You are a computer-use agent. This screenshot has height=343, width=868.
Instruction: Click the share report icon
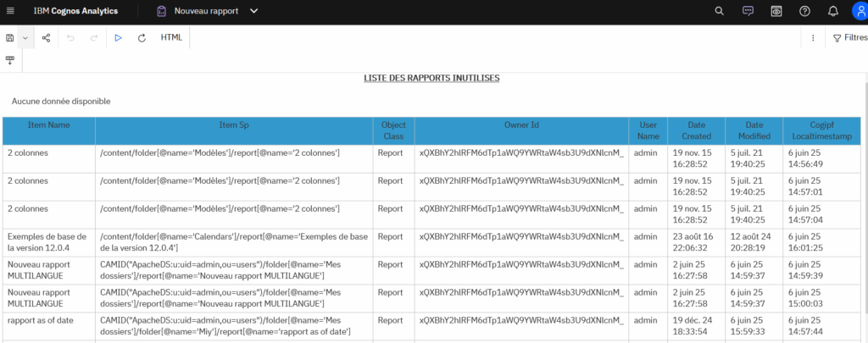[x=46, y=38]
